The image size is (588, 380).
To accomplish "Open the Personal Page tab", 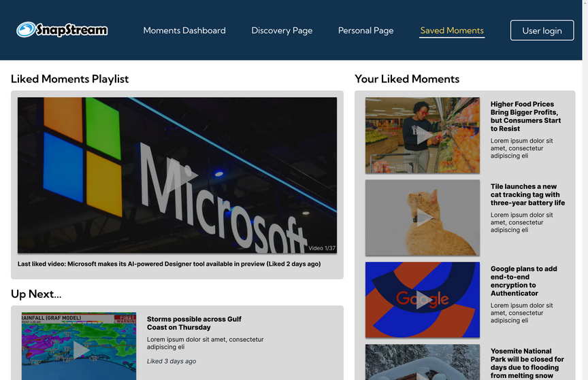I will 365,31.
